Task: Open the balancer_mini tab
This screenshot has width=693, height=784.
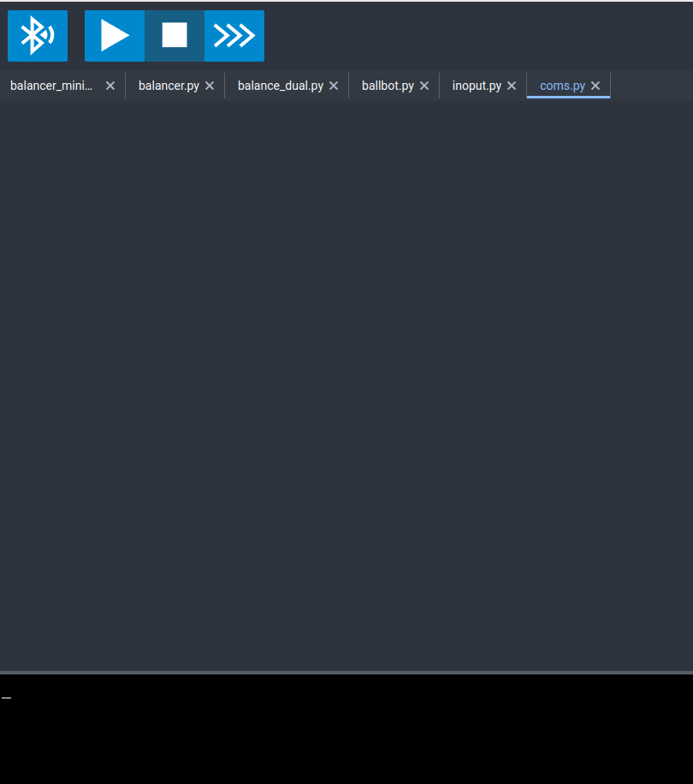Action: click(50, 86)
